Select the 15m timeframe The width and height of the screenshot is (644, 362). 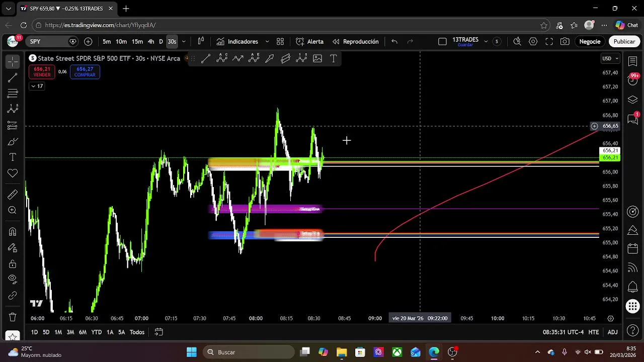[x=137, y=41]
